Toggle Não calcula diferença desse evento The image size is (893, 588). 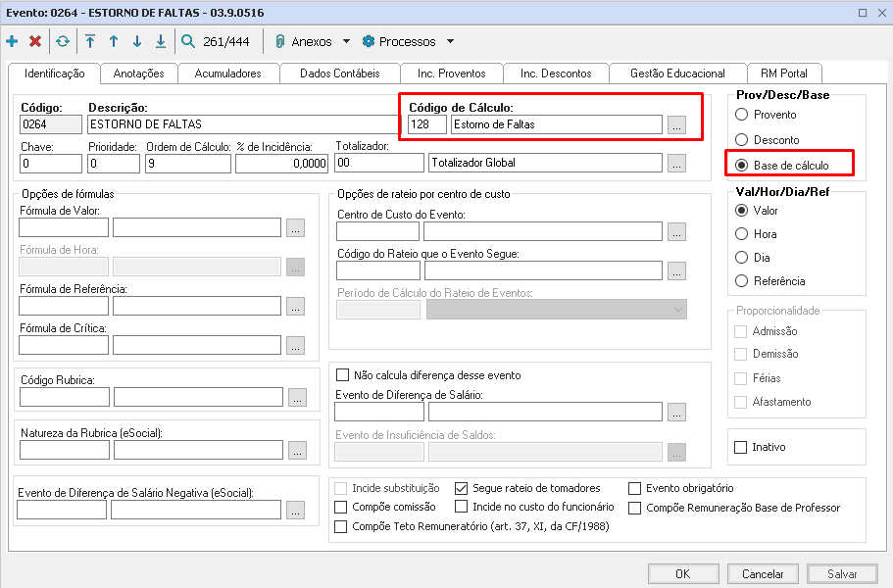342,375
